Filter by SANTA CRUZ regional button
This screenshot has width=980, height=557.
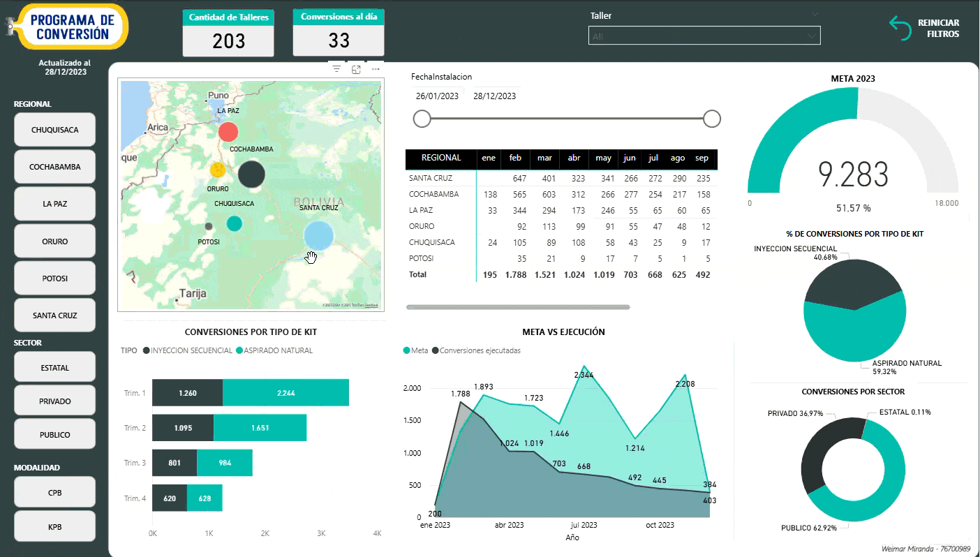[x=55, y=315]
